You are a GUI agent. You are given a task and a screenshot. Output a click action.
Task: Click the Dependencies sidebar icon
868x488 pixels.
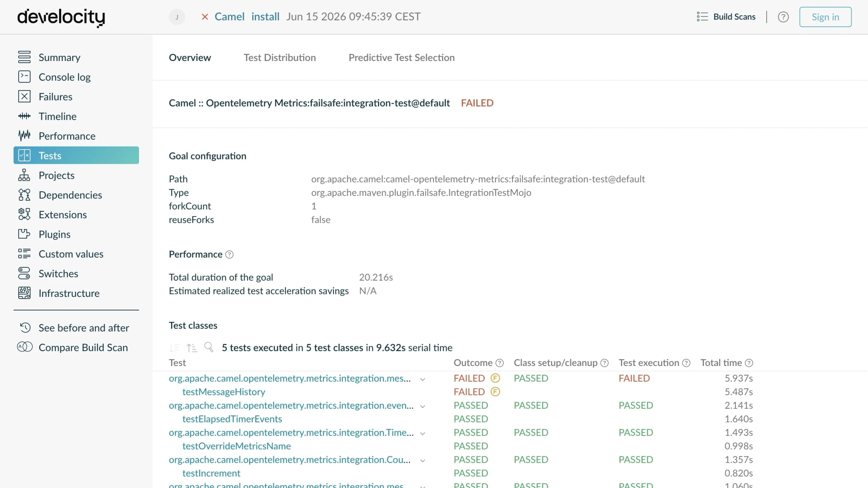coord(24,195)
